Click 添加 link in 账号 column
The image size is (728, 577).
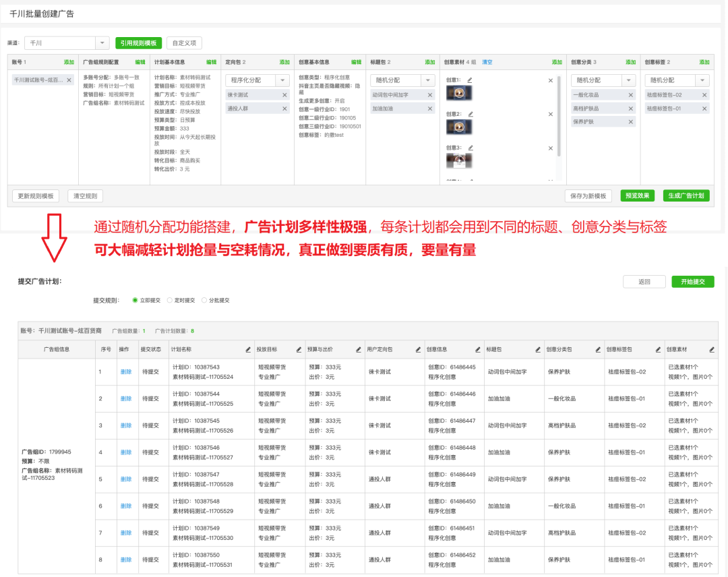[x=69, y=62]
